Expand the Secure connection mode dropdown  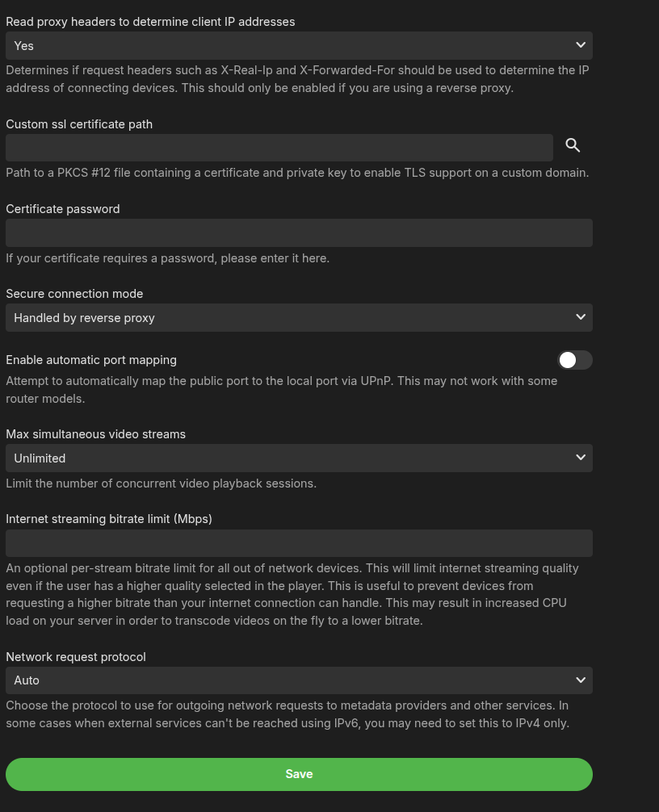tap(299, 318)
